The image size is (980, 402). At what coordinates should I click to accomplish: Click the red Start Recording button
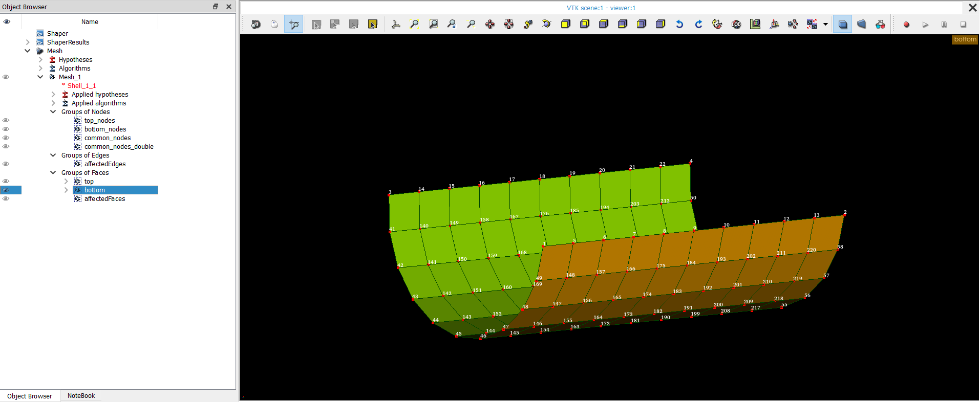tap(906, 25)
